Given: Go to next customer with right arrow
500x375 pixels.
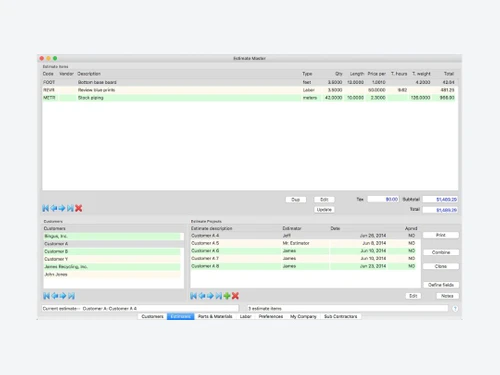Looking at the screenshot, I should click(x=63, y=296).
